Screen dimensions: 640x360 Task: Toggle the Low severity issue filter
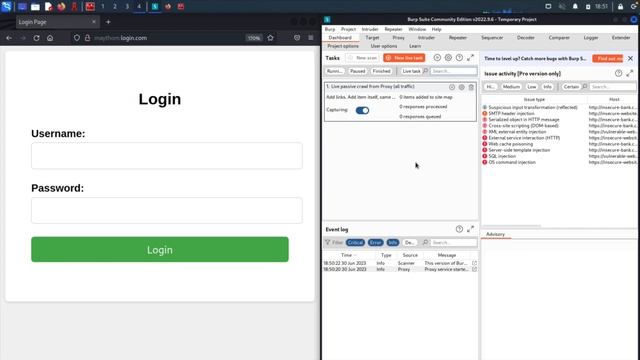click(x=531, y=87)
